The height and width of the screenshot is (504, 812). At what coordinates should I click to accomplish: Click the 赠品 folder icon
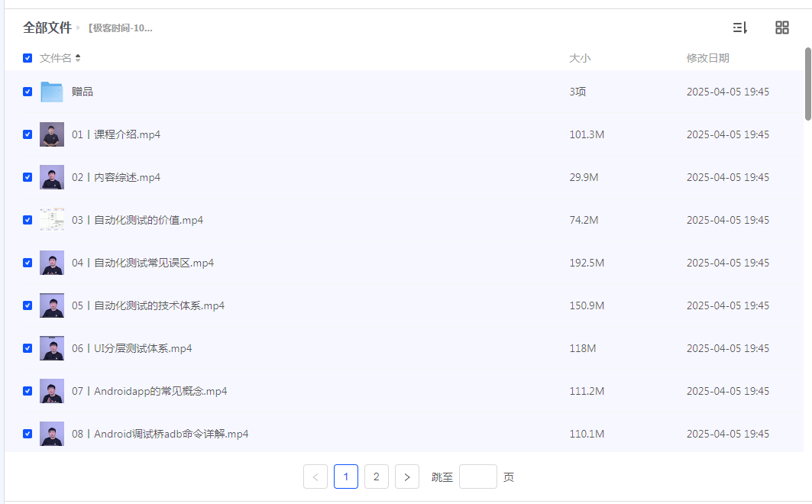pos(52,92)
